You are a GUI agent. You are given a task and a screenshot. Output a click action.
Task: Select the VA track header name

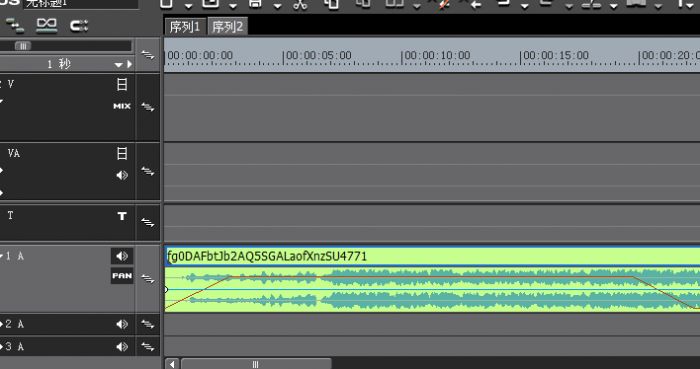tap(13, 153)
